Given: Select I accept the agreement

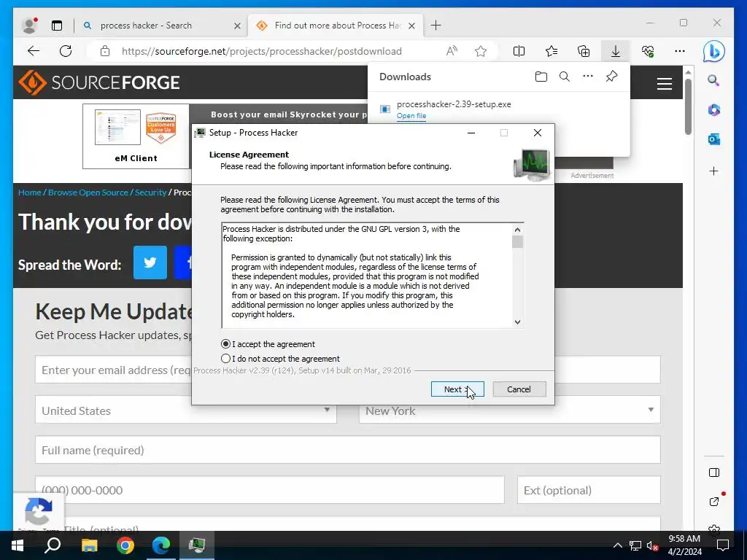Looking at the screenshot, I should pyautogui.click(x=226, y=344).
